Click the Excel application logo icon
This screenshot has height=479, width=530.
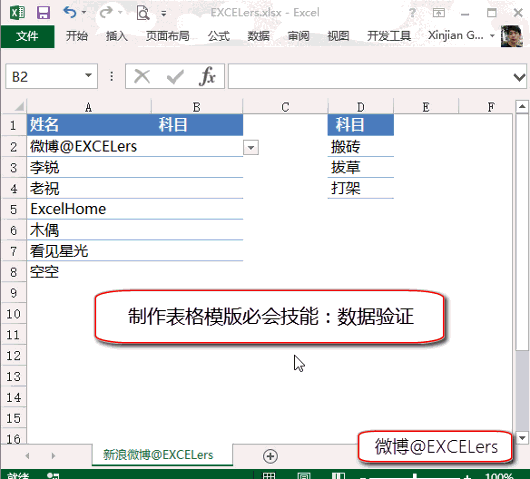point(18,13)
